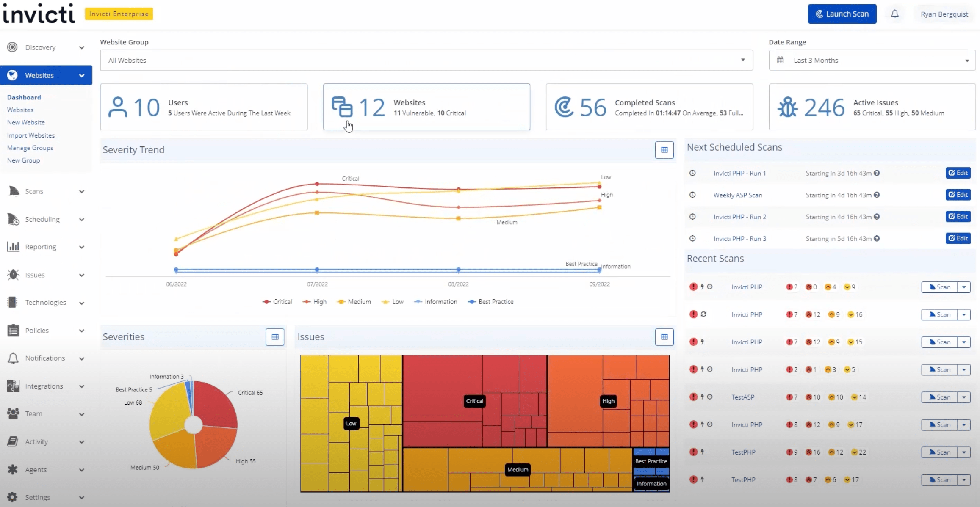
Task: Toggle Medium series in chart legend
Action: click(x=354, y=302)
